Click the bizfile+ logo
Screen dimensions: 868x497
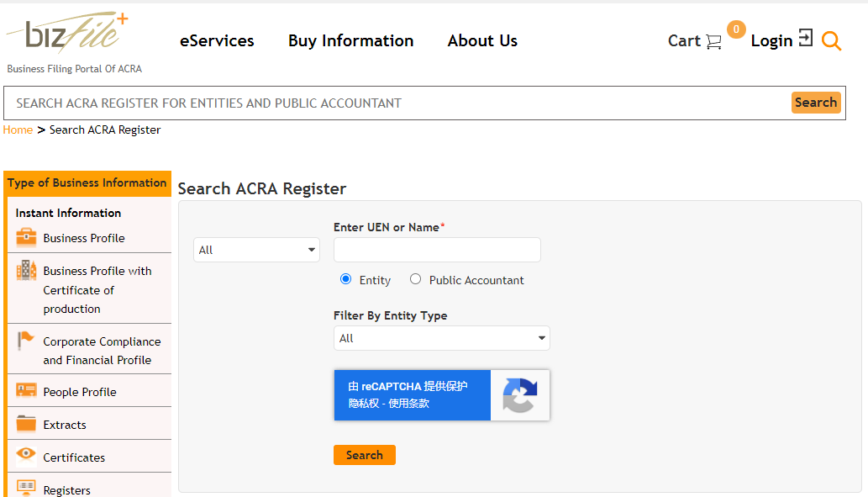point(69,35)
